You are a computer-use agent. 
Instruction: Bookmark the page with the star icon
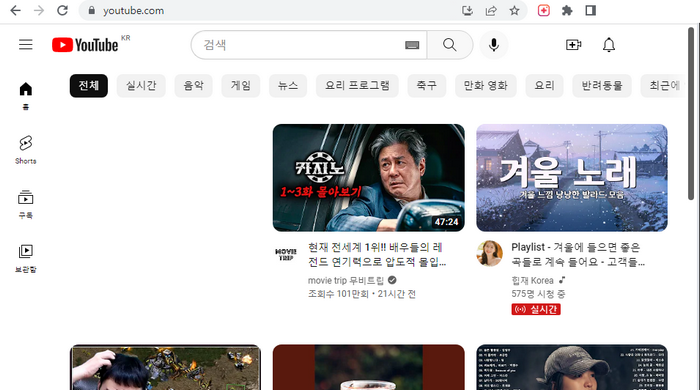514,10
